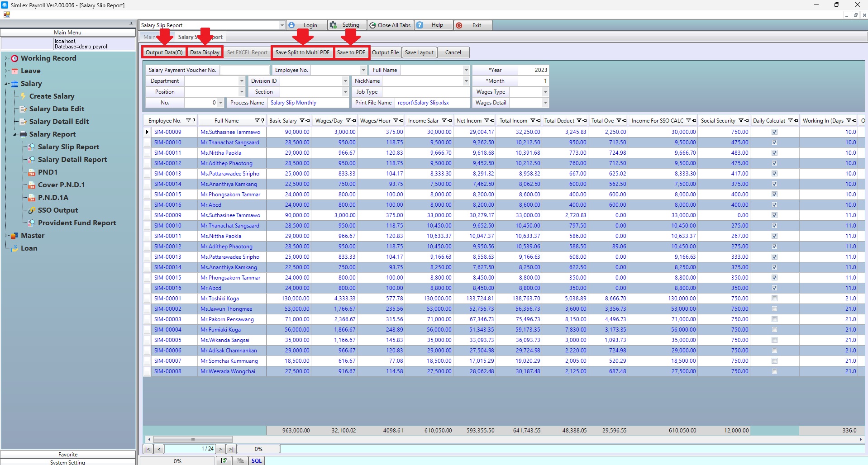Click the horizontal scrollbar thumb under grid

click(x=193, y=439)
